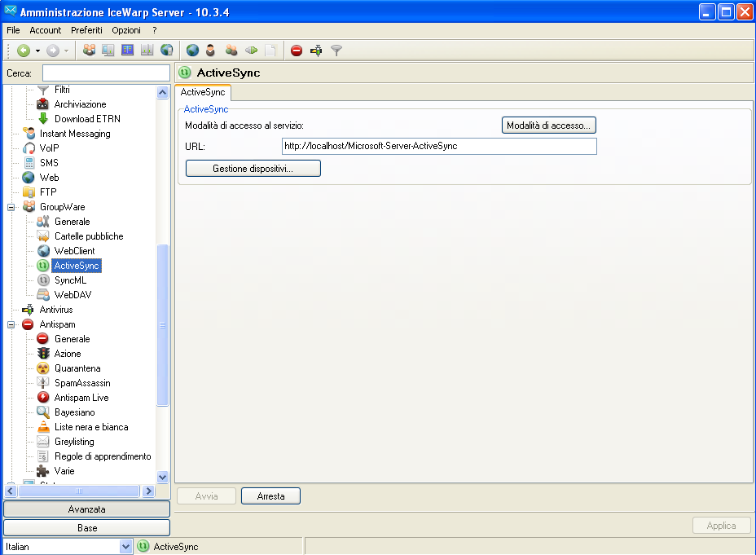Image resolution: width=756 pixels, height=555 pixels.
Task: Click the Avanzata button
Action: point(87,509)
